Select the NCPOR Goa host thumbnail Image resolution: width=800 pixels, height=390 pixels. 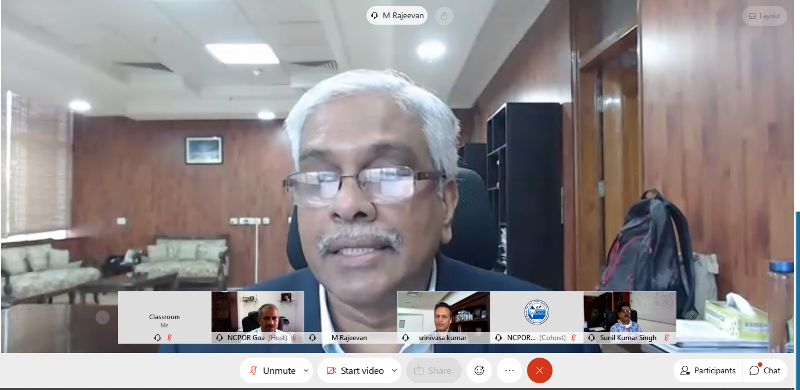tap(258, 317)
